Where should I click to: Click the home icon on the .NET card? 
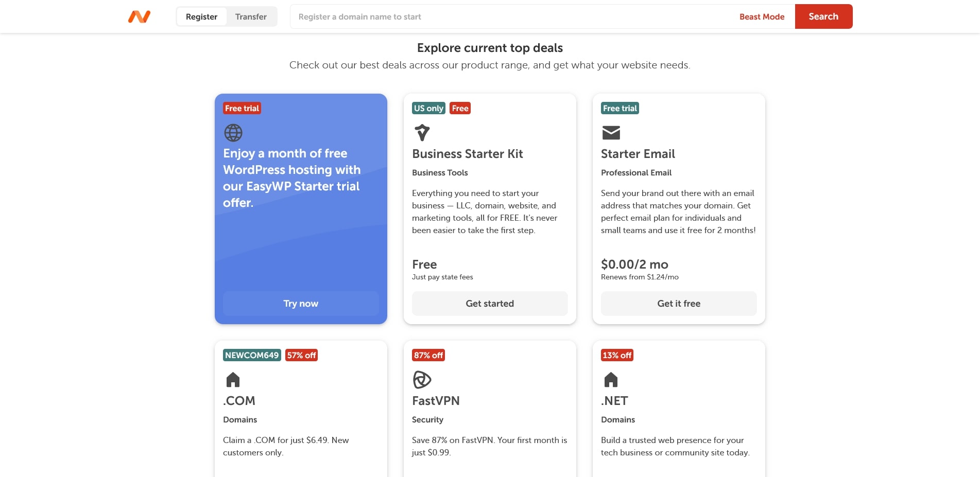(x=611, y=379)
